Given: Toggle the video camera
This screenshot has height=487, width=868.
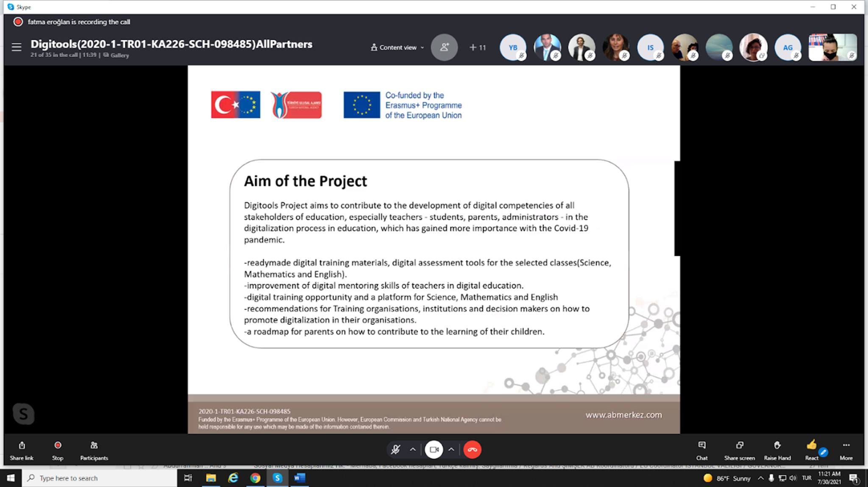Looking at the screenshot, I should pyautogui.click(x=434, y=449).
